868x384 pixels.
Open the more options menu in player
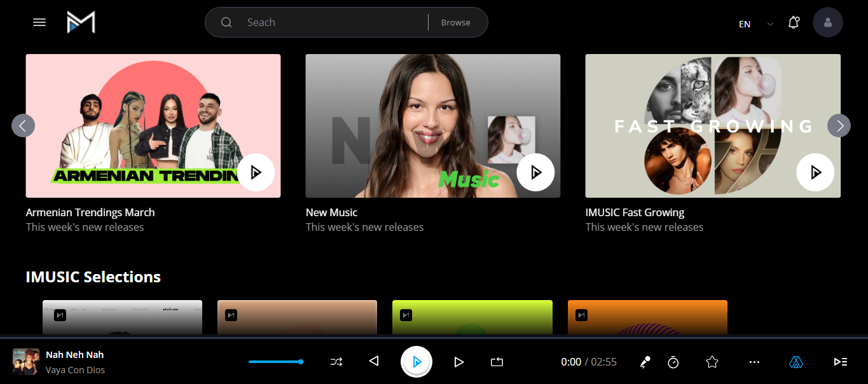tap(754, 361)
